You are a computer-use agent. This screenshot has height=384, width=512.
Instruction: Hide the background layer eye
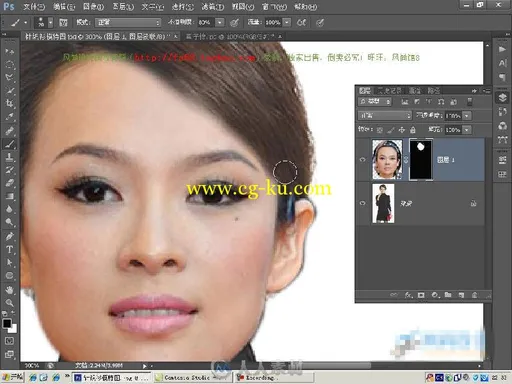(363, 203)
